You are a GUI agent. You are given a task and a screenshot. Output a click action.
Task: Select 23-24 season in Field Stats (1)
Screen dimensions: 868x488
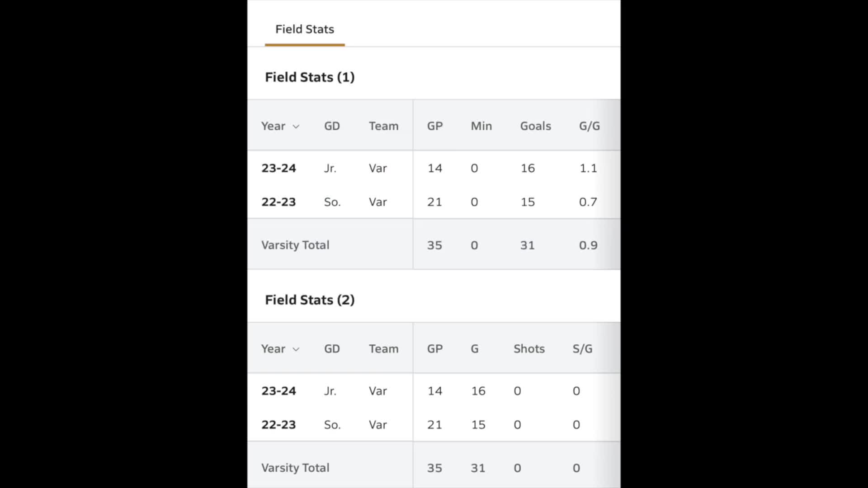pos(278,168)
